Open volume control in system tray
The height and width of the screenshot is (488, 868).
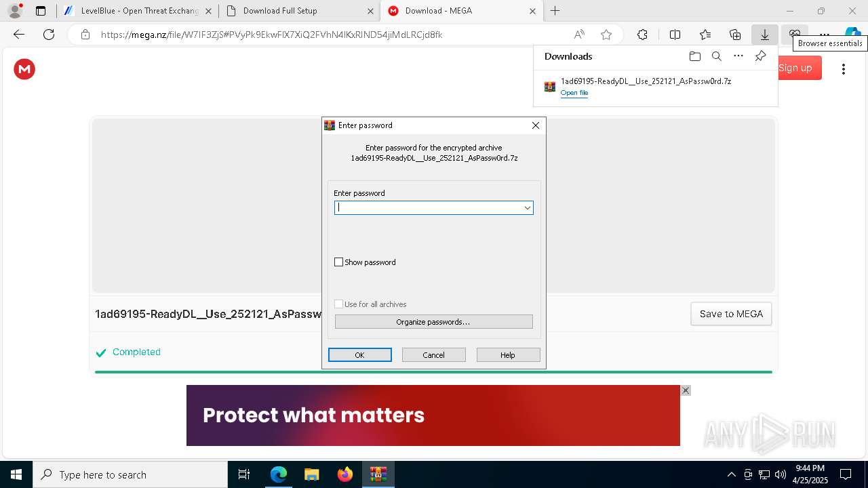(x=781, y=474)
